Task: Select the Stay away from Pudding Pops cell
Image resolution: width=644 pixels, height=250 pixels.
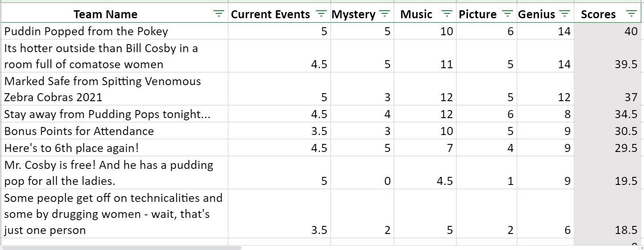Action: [x=115, y=114]
